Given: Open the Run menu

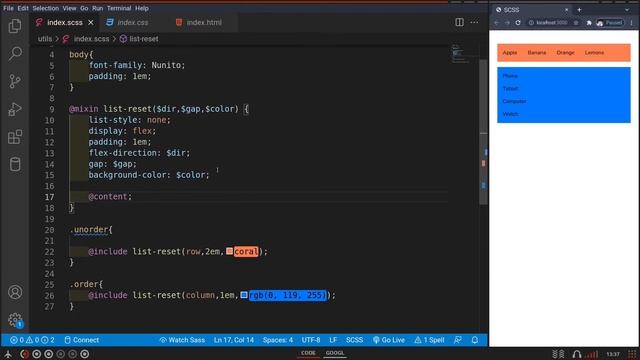Looking at the screenshot, I should (97, 8).
